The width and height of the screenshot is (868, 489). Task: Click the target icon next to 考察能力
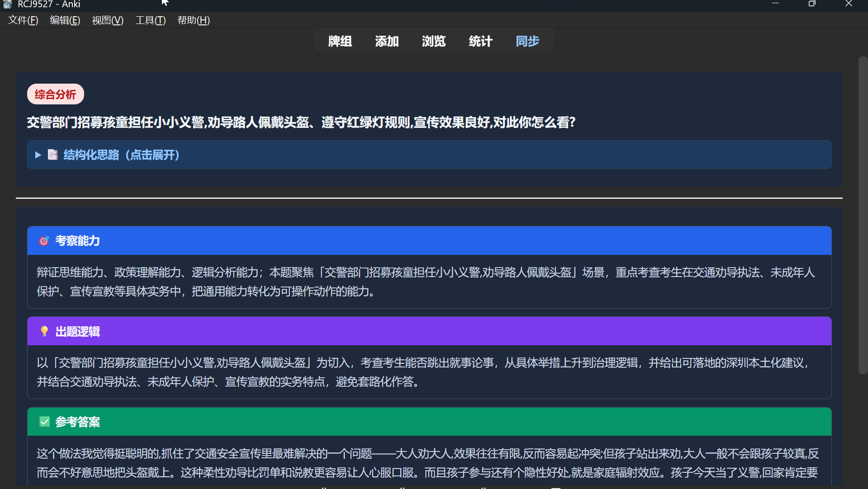[44, 241]
